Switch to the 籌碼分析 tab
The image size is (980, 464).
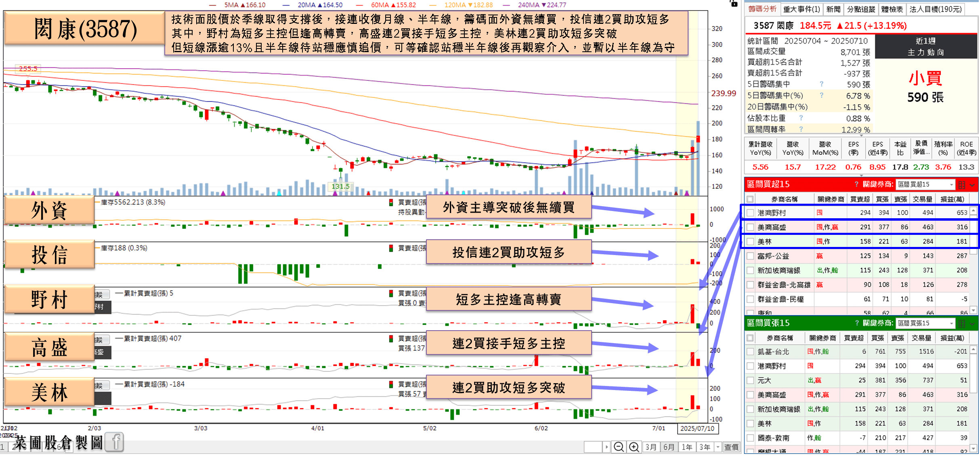coord(762,9)
